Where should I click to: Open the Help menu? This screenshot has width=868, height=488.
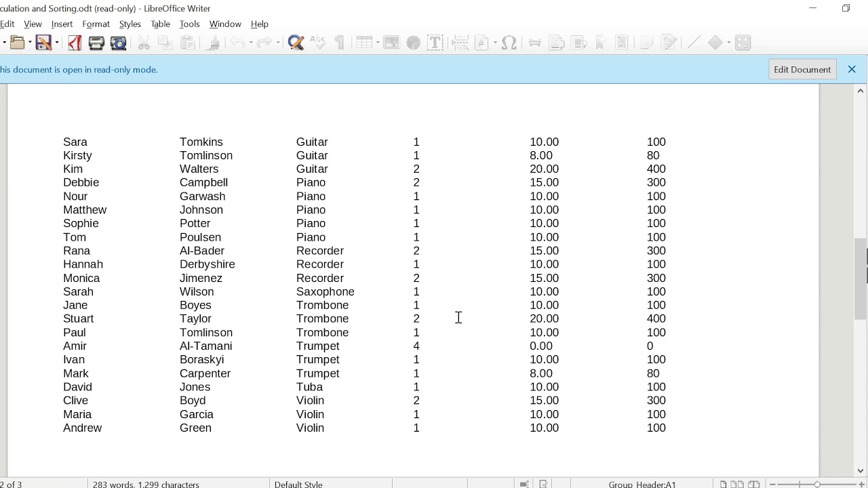coord(260,24)
